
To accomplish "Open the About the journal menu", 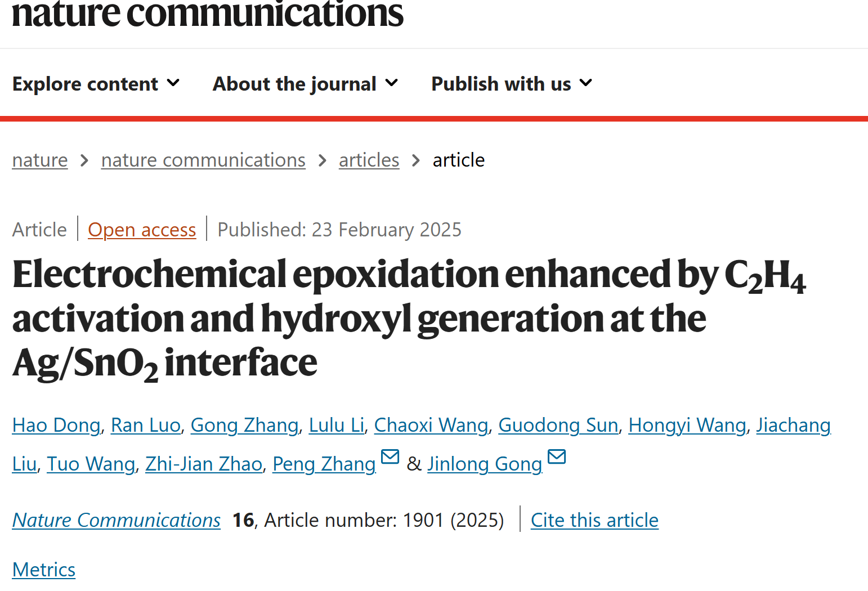I will (x=306, y=84).
